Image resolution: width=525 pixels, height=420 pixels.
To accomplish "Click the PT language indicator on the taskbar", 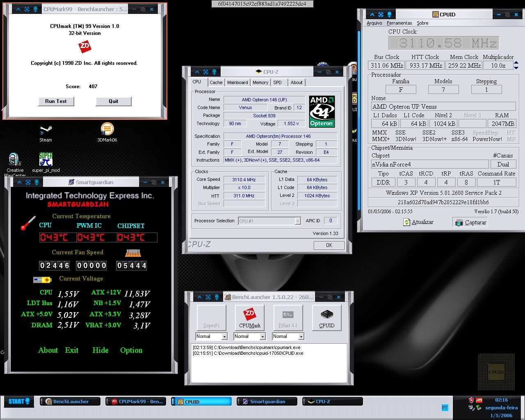I will pos(445,407).
